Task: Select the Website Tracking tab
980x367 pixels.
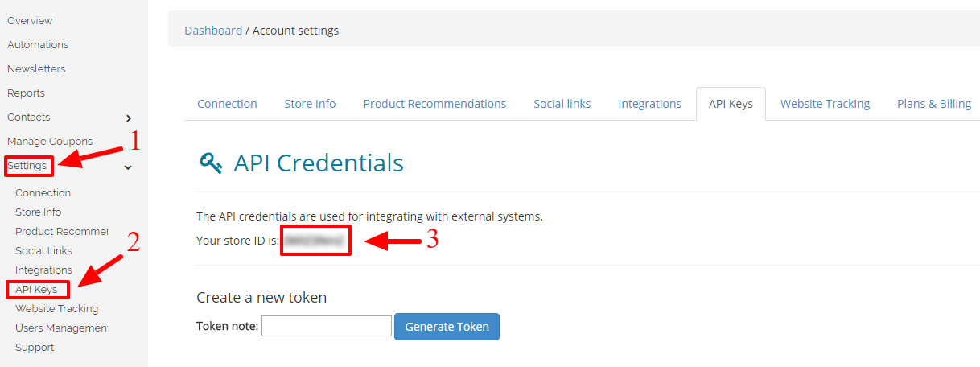Action: click(x=825, y=104)
